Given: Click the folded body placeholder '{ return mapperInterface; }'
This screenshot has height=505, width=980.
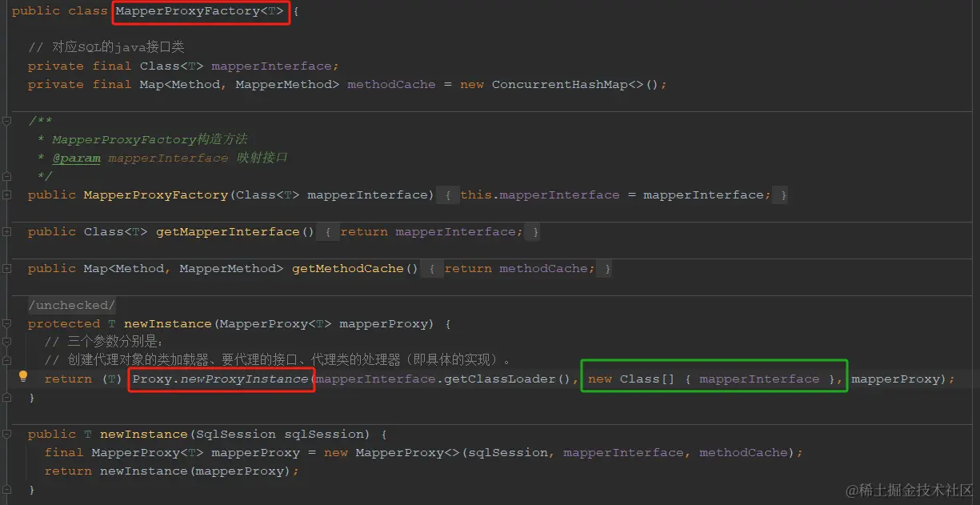Looking at the screenshot, I should coord(428,232).
